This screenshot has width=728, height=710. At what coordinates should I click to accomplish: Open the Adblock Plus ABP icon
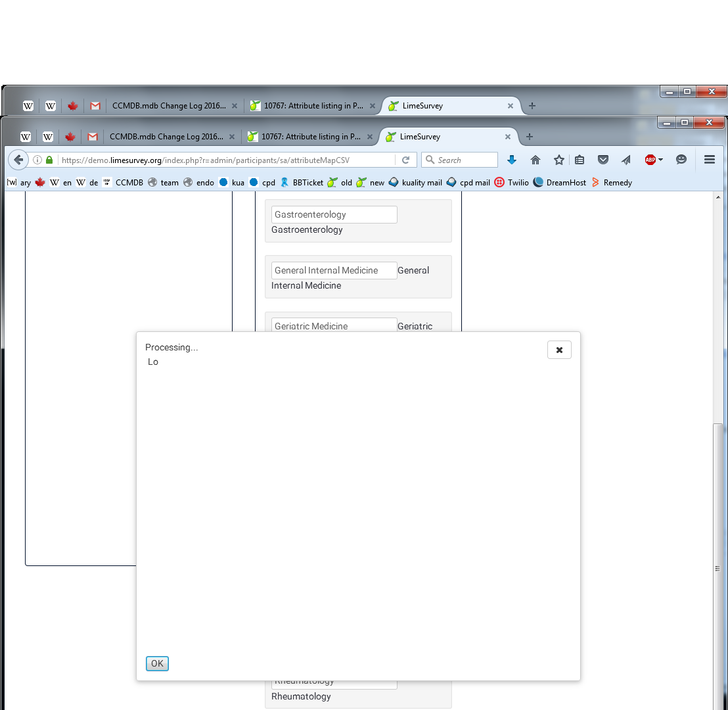(650, 160)
